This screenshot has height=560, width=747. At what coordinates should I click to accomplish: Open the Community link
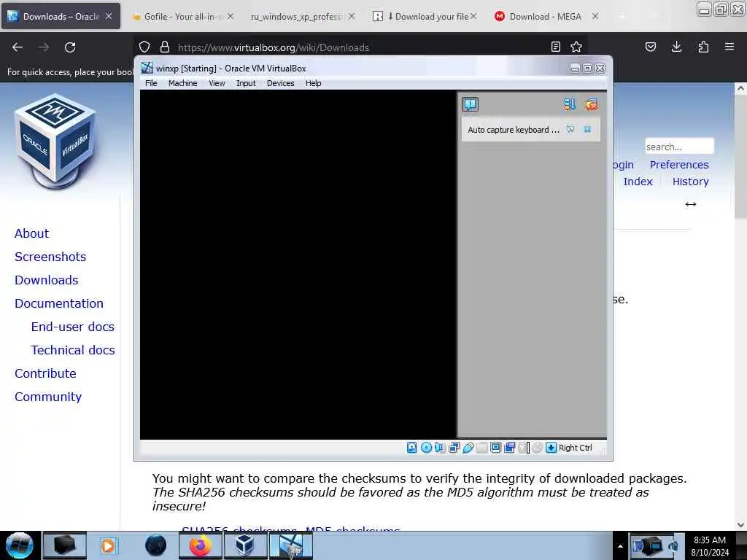coord(48,397)
